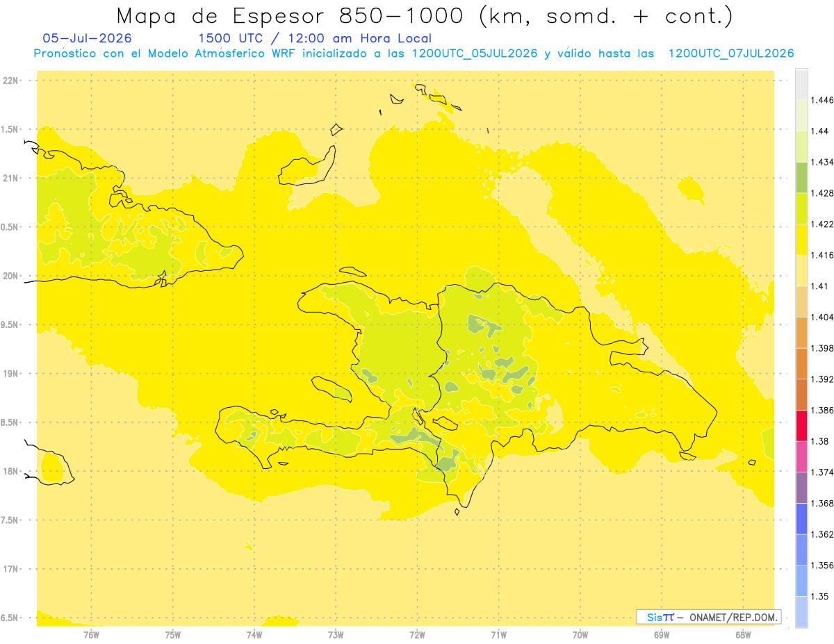Viewport: 834px width, 644px height.
Task: Click the colorbar label "1.362"
Action: (x=822, y=534)
